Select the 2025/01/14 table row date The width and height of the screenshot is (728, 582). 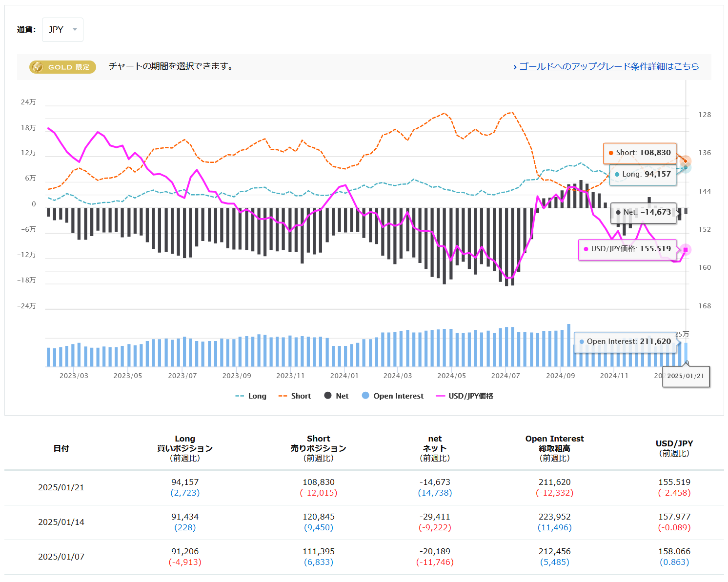pyautogui.click(x=61, y=522)
